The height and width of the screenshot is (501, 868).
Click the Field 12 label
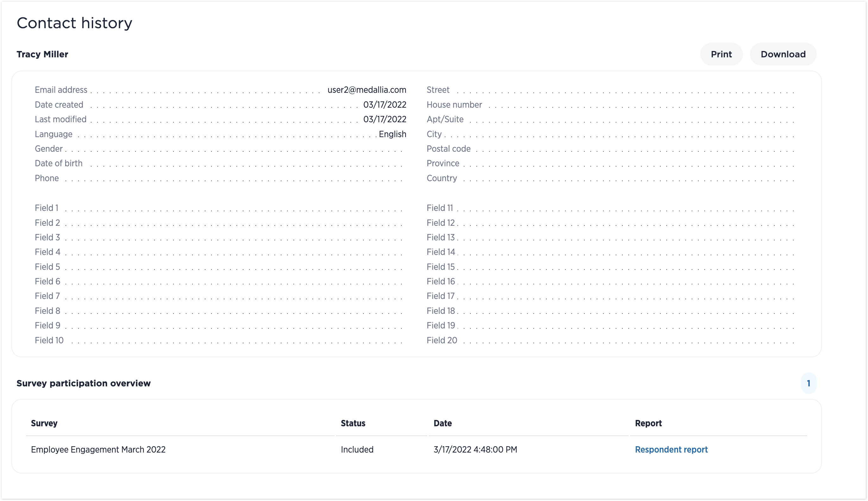(441, 223)
